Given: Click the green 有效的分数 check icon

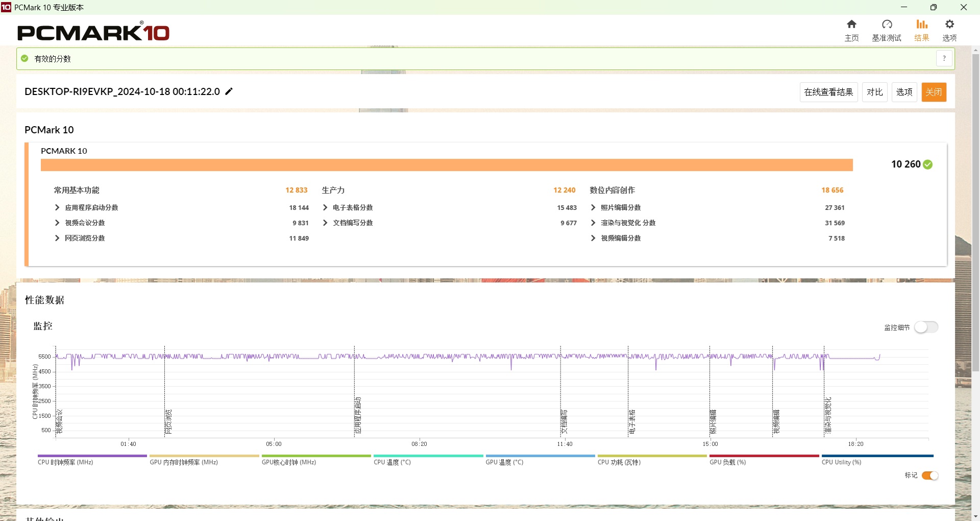Looking at the screenshot, I should pyautogui.click(x=24, y=58).
